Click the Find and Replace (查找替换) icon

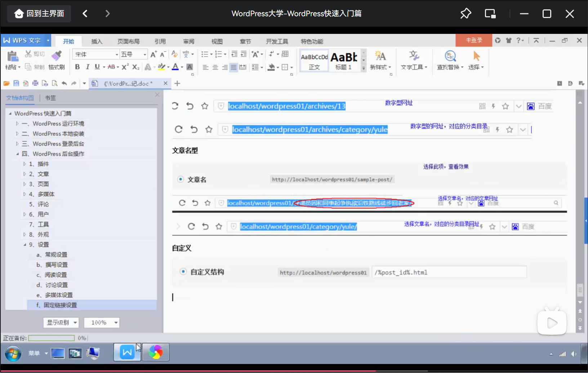point(450,56)
